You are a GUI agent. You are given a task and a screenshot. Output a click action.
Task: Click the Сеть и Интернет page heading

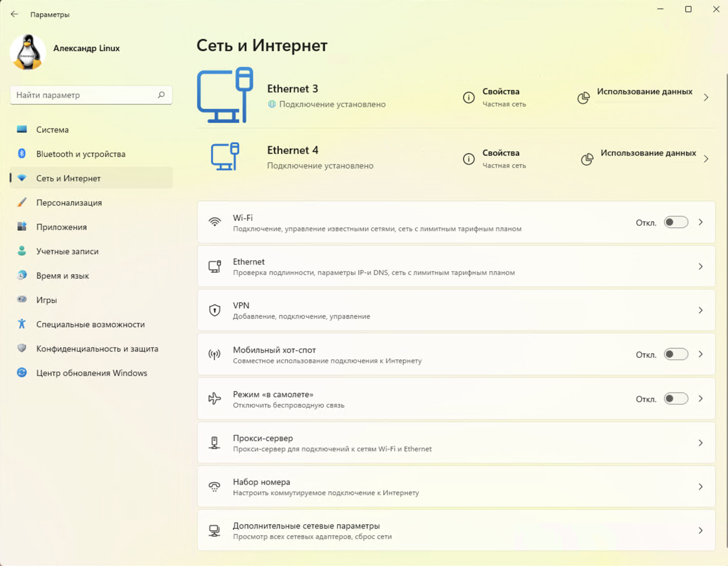coord(262,45)
